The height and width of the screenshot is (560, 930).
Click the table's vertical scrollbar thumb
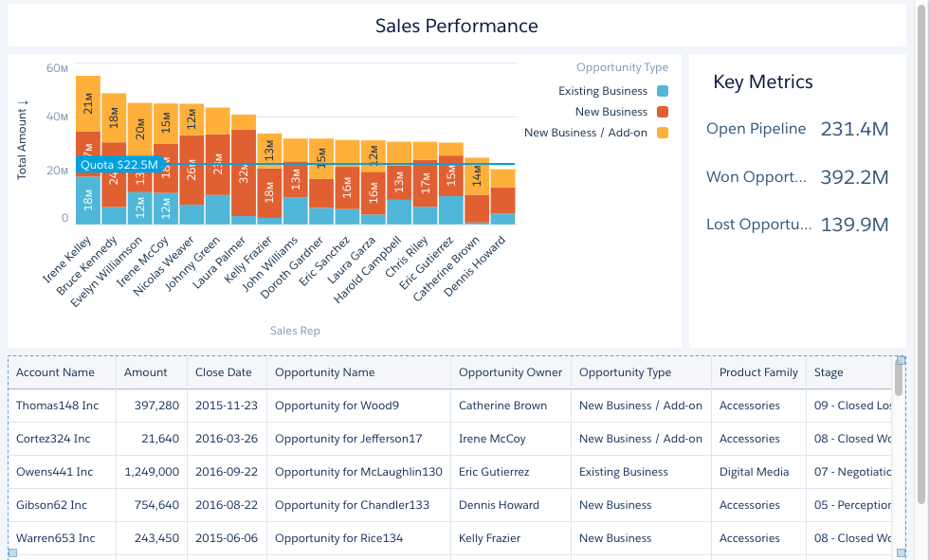[899, 379]
